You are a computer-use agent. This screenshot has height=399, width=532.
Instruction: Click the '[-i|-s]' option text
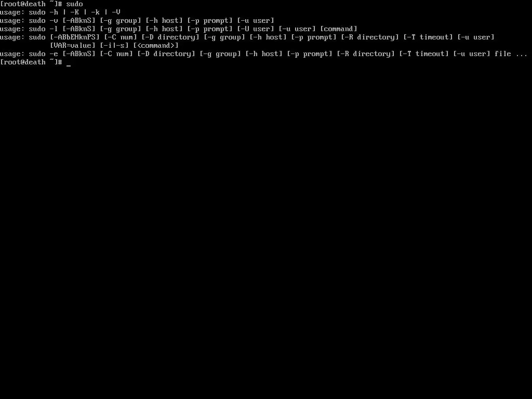click(x=114, y=46)
